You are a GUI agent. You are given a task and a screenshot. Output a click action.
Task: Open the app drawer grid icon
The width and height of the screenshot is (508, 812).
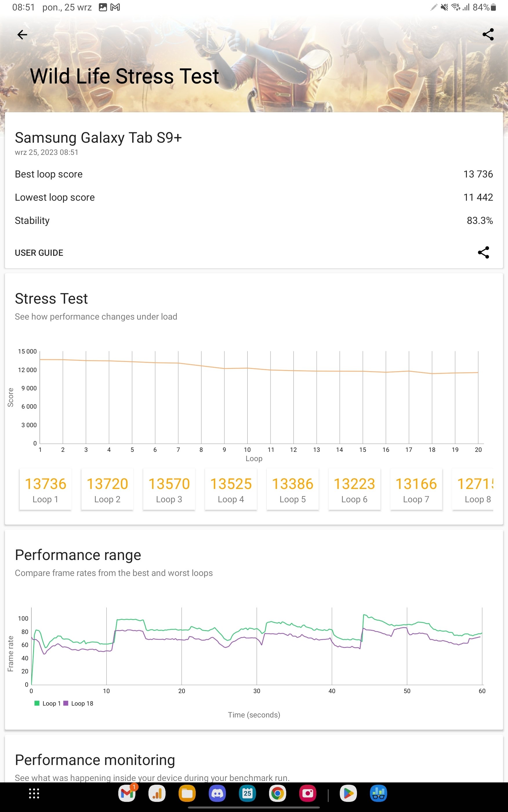(x=34, y=793)
